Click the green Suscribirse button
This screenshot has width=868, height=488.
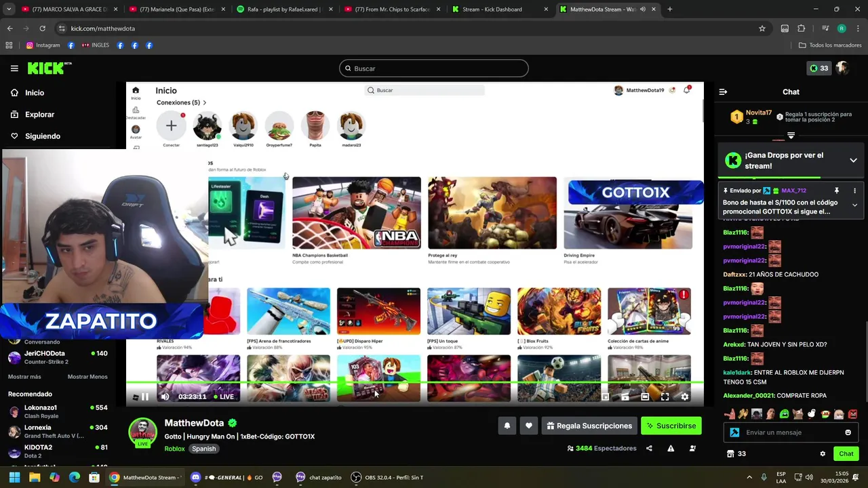coord(671,426)
